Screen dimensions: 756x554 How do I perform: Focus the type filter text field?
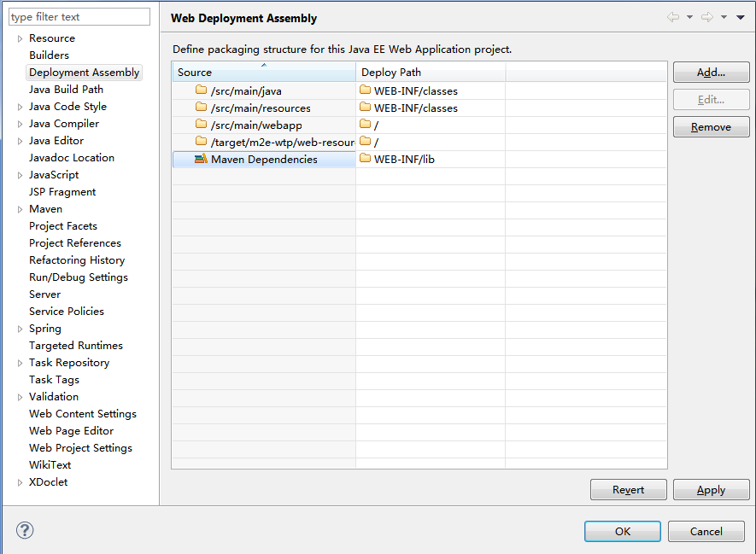coord(79,17)
